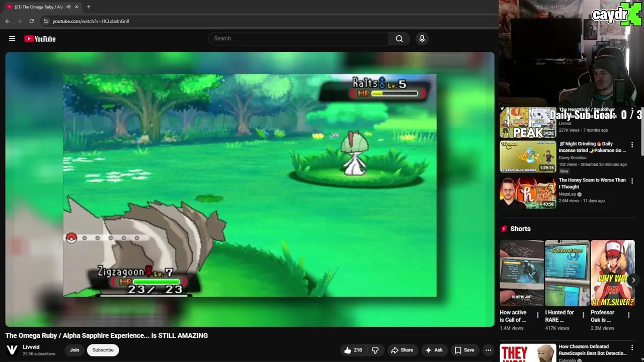Join the Livvvid channel membership
Screen dimensions: 644x362
click(x=74, y=350)
